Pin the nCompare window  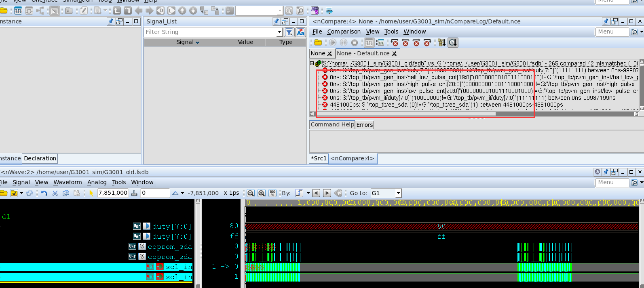click(606, 21)
